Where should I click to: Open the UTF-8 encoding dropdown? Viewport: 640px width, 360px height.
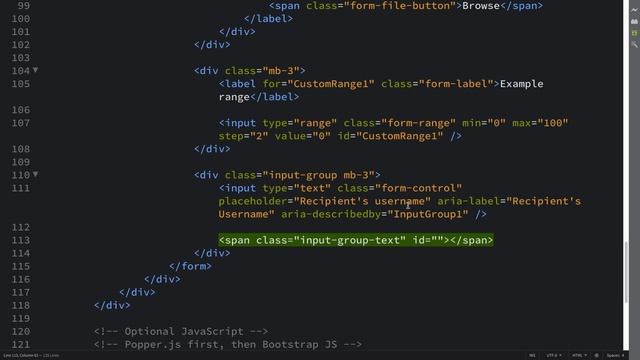point(553,356)
